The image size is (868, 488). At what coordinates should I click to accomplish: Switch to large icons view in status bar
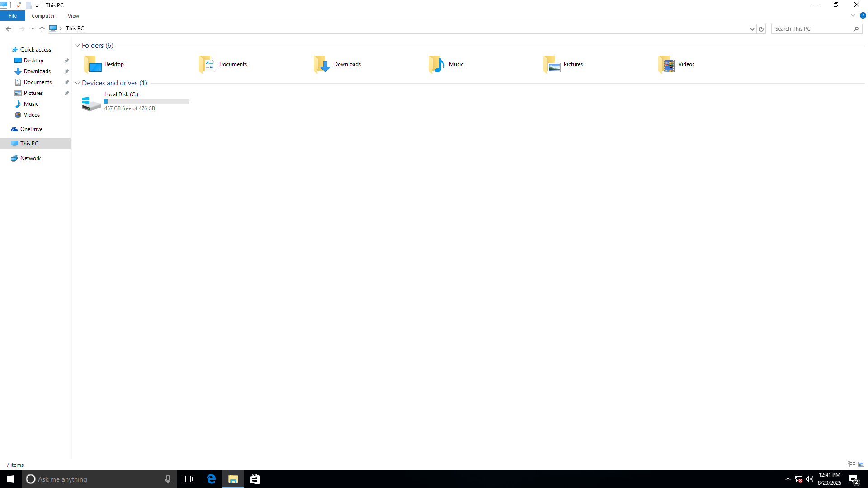pyautogui.click(x=861, y=465)
